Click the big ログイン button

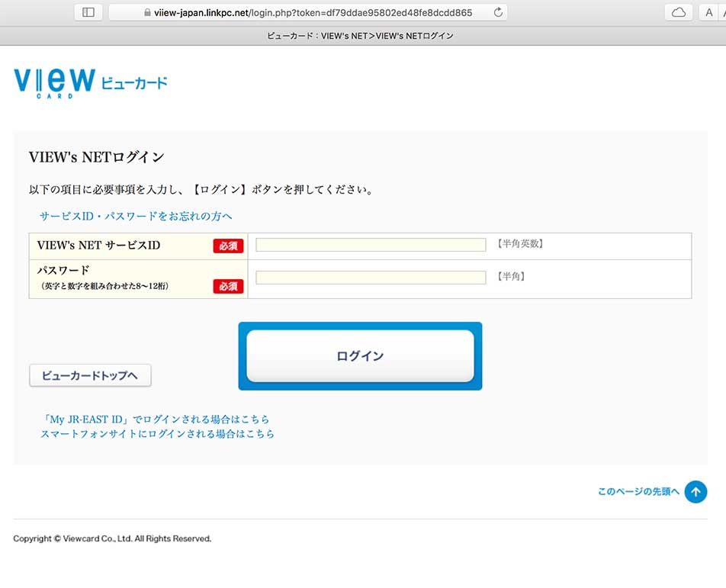click(360, 355)
